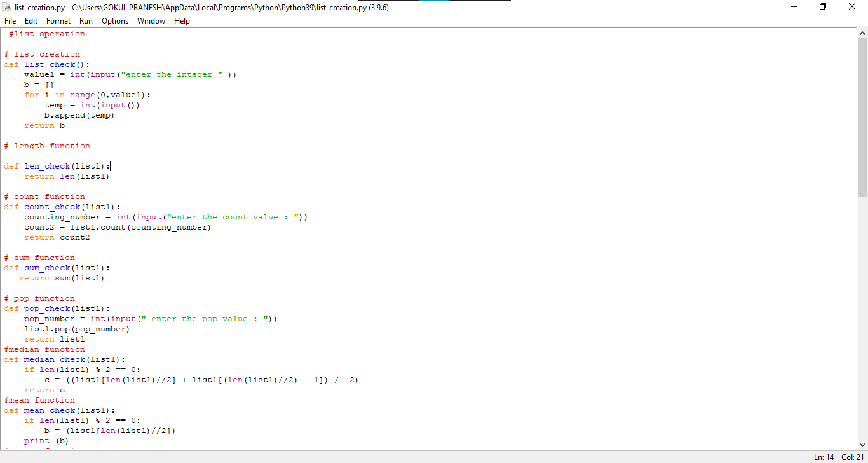The height and width of the screenshot is (463, 868).
Task: Click 'def list_check():' line
Action: coord(47,64)
